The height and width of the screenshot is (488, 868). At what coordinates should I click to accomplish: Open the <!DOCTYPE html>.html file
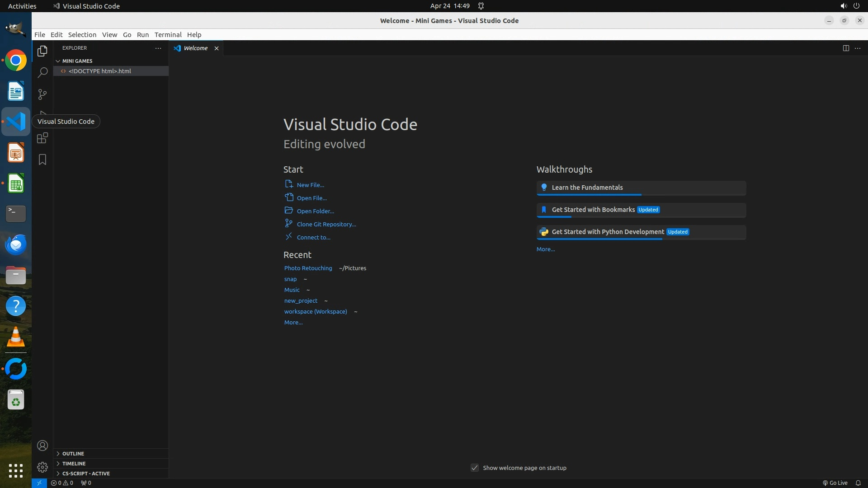pyautogui.click(x=99, y=71)
